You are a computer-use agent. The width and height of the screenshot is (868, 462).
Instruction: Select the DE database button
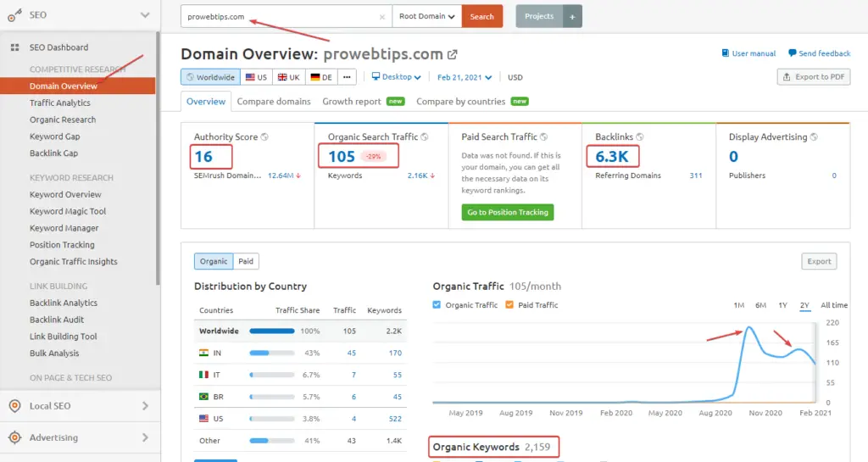tap(321, 77)
